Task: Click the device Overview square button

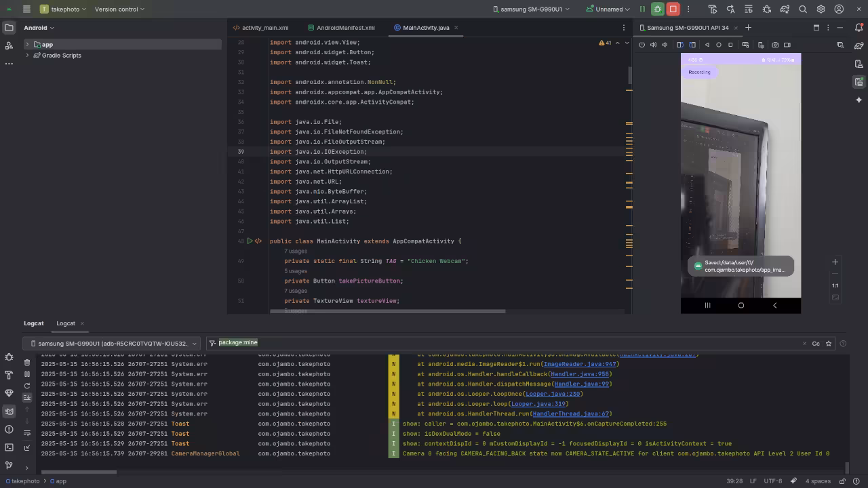Action: [x=730, y=45]
